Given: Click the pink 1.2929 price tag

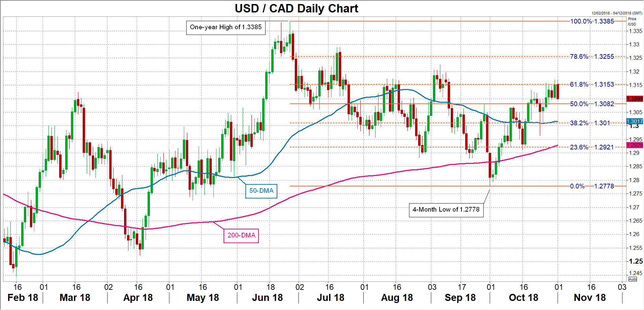Looking at the screenshot, I should pos(635,145).
